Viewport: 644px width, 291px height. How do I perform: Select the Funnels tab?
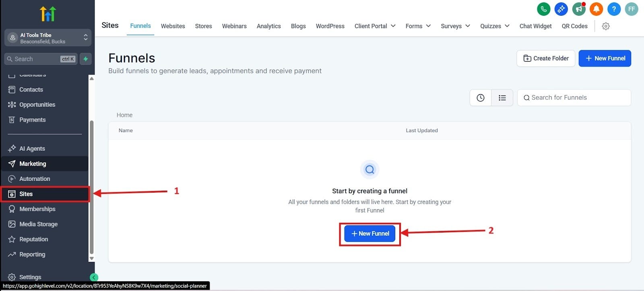click(140, 26)
